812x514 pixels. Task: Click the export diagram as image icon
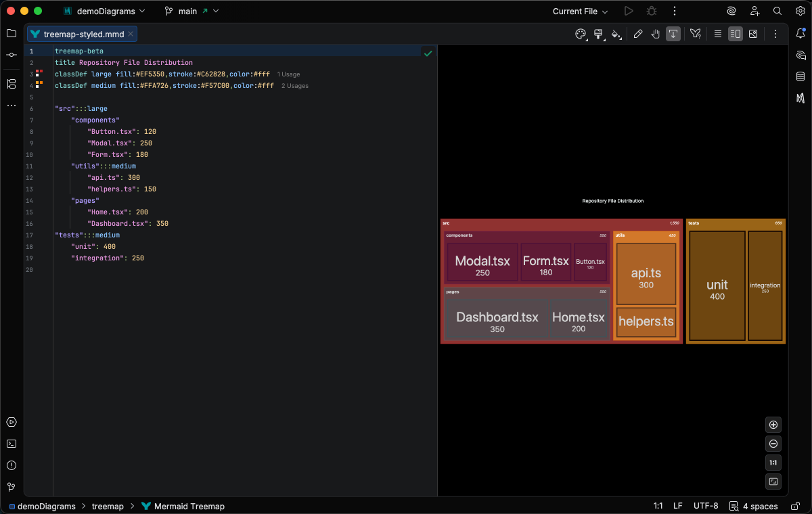tap(752, 33)
